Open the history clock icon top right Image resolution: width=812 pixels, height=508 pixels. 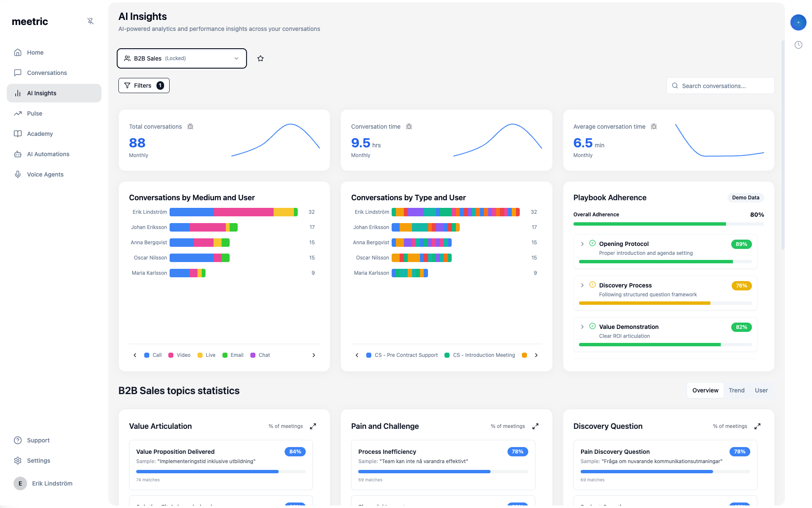[798, 44]
